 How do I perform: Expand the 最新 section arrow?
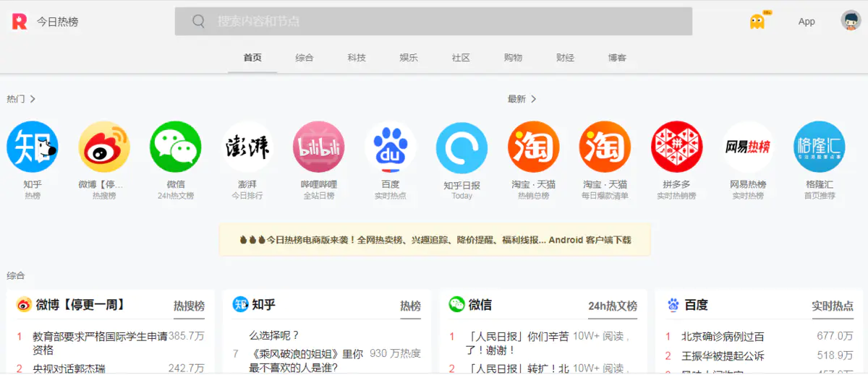click(x=533, y=99)
